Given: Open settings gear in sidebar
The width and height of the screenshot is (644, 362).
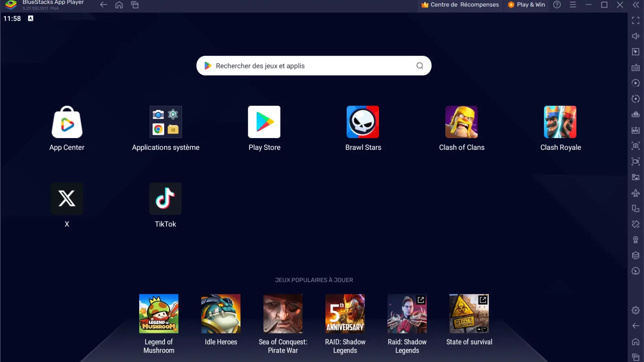Looking at the screenshot, I should (636, 310).
